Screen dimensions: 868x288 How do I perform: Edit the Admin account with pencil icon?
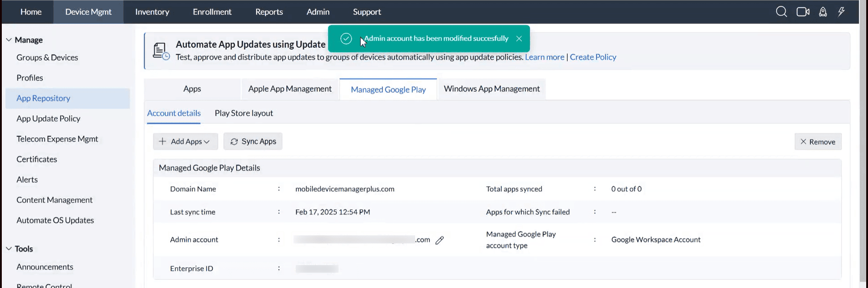click(x=440, y=240)
